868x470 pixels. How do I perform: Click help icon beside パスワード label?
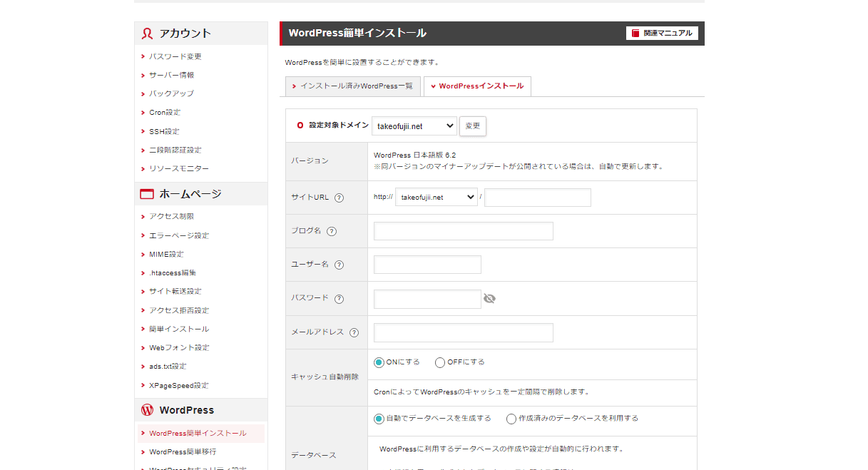(339, 299)
